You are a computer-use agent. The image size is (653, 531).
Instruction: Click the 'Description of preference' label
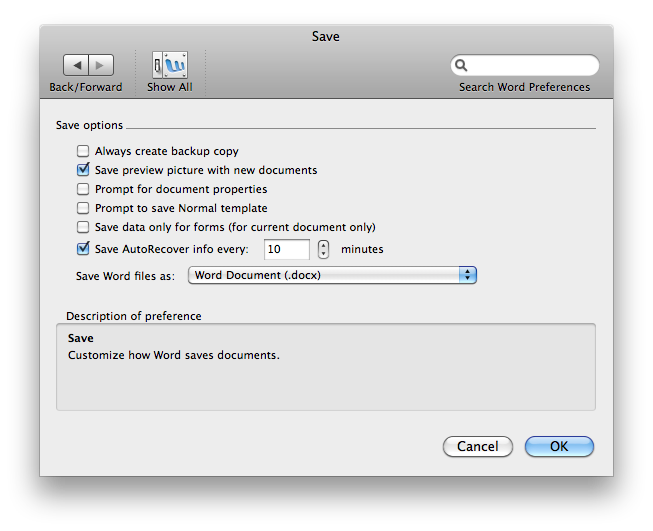coord(134,316)
